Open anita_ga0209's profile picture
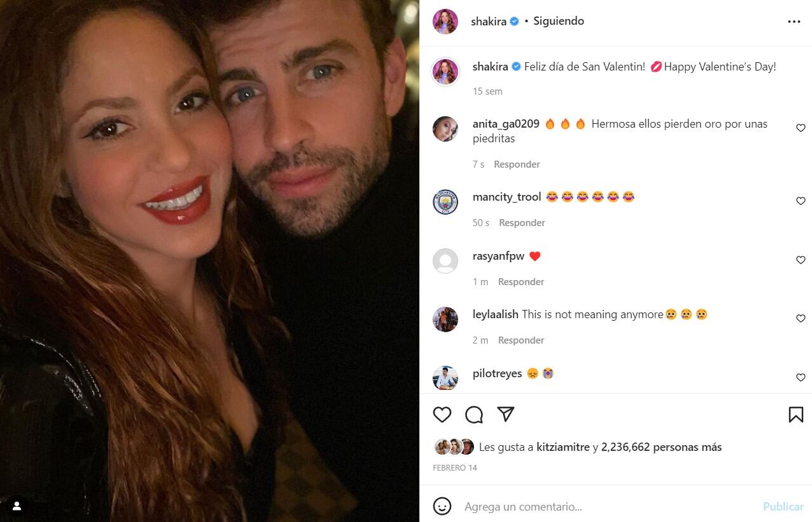Image resolution: width=812 pixels, height=522 pixels. 445,129
